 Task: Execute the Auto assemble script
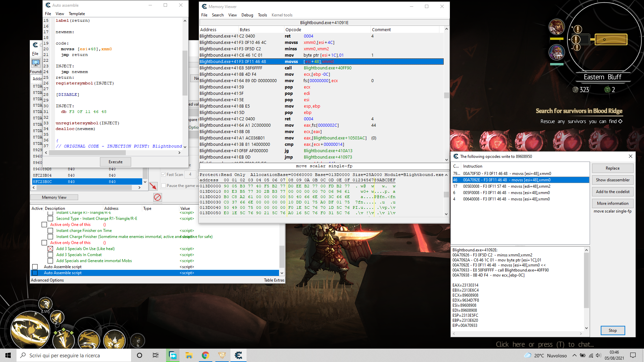click(x=115, y=162)
